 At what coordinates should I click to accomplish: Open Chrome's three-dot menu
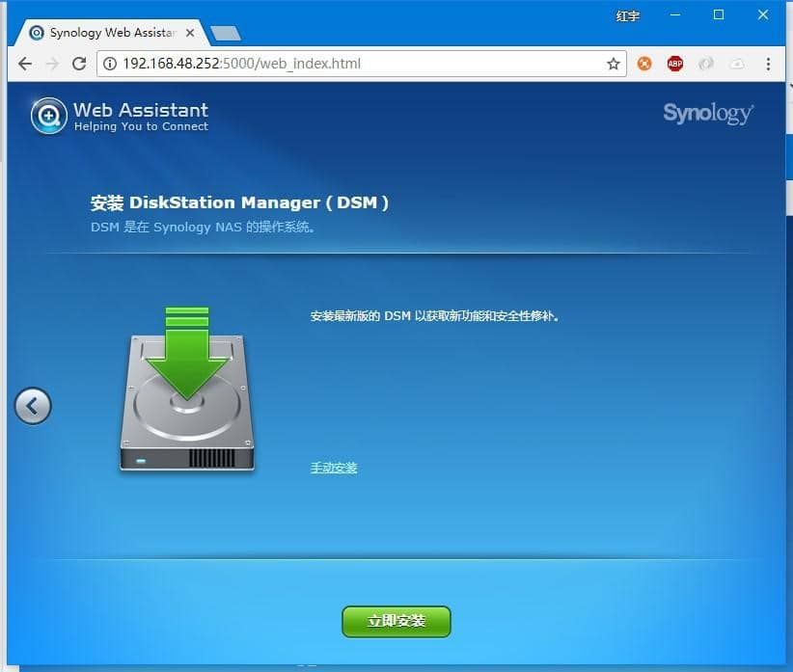pos(768,64)
